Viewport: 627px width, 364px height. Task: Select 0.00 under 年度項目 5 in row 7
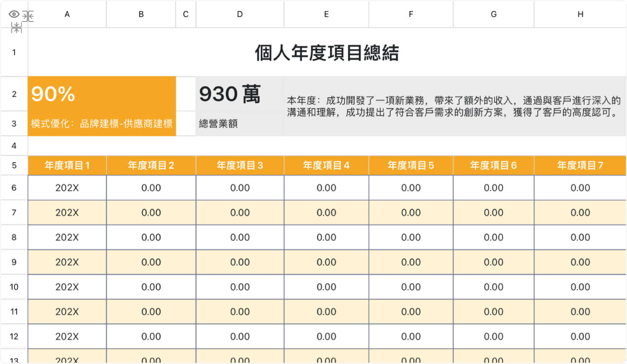(x=411, y=213)
